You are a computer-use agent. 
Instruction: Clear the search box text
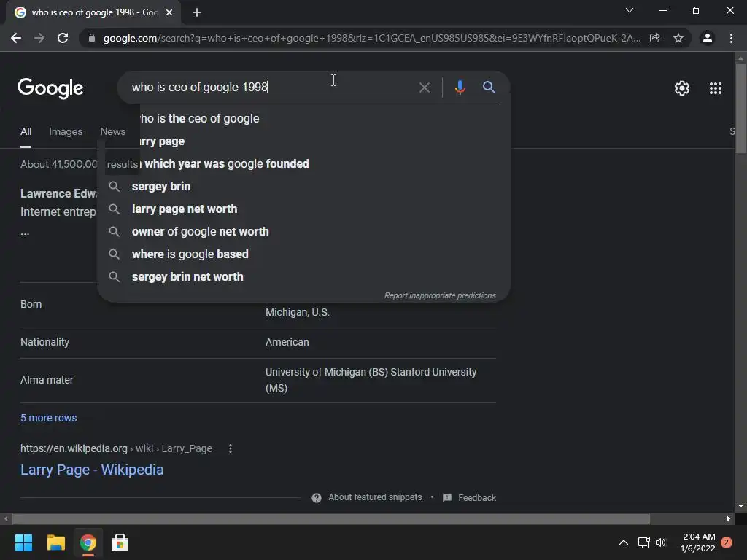tap(424, 87)
